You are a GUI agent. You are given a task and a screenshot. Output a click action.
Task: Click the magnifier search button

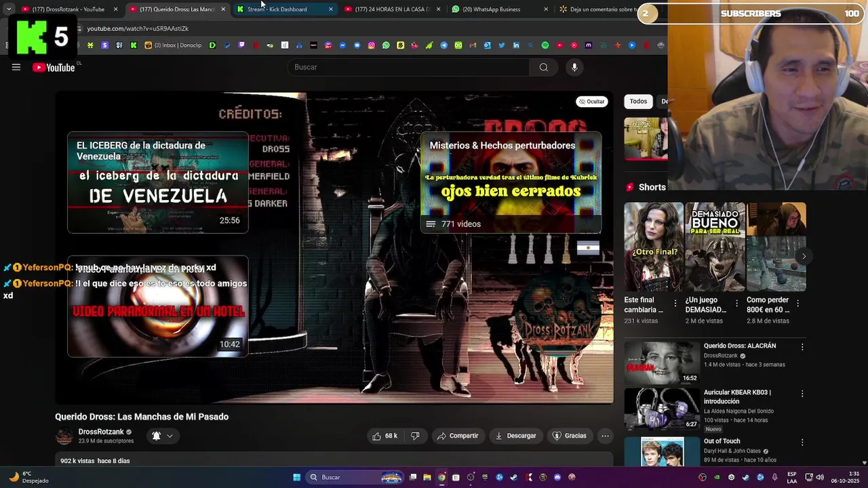click(544, 67)
